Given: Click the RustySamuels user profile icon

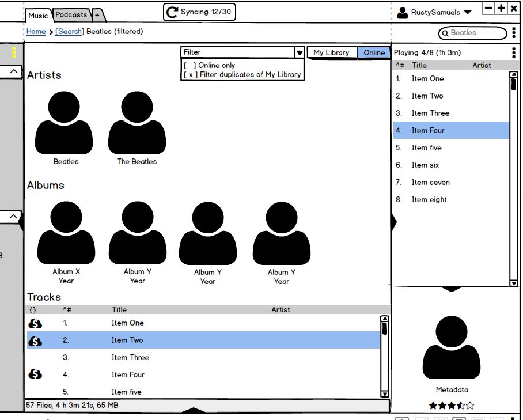Looking at the screenshot, I should click(x=403, y=12).
